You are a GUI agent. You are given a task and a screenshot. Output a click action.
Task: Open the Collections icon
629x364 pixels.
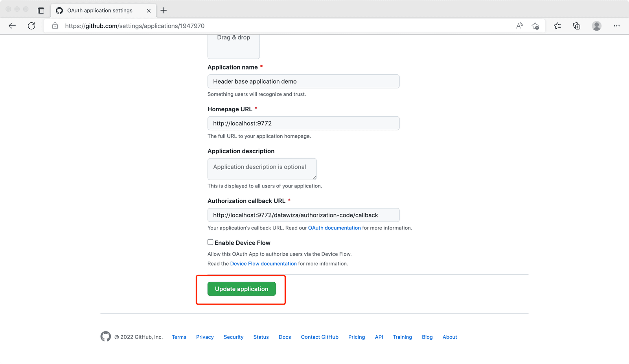click(577, 26)
